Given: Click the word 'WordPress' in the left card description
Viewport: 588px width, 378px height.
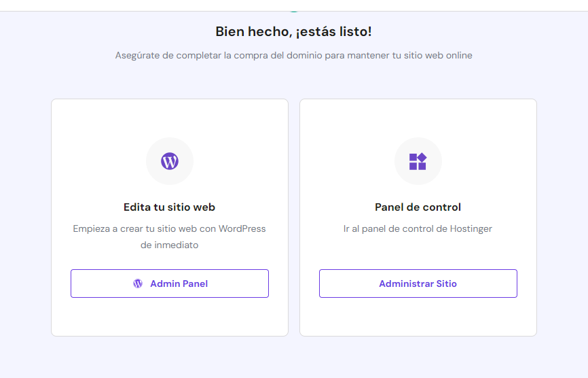Looking at the screenshot, I should 242,228.
